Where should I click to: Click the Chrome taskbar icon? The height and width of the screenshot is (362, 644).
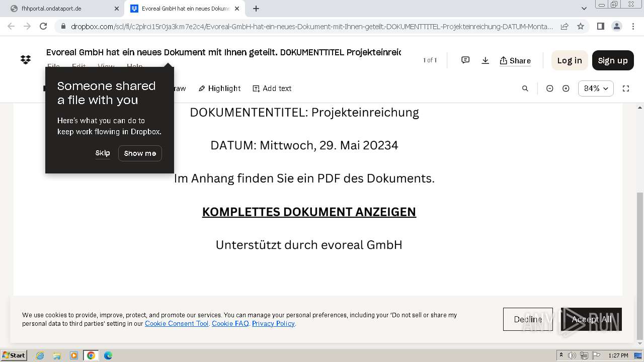click(x=91, y=355)
